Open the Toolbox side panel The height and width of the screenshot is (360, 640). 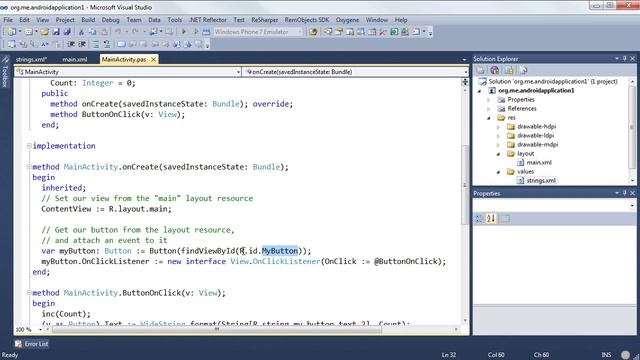click(x=5, y=72)
